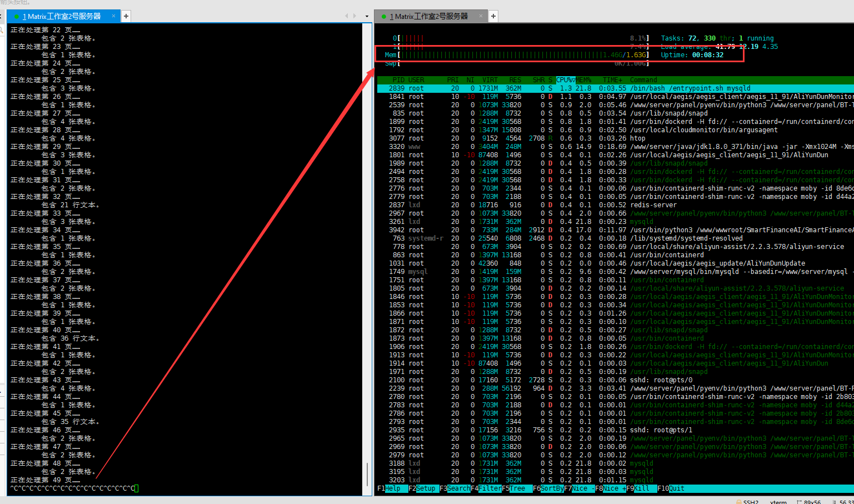The height and width of the screenshot is (504, 854).
Task: Click the tab scroll right arrow
Action: 355,16
